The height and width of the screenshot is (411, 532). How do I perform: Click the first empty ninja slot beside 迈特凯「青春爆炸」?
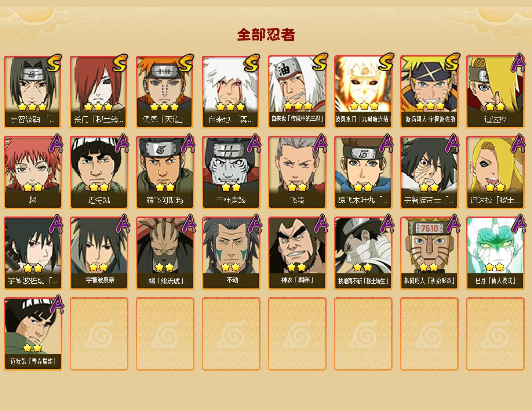tap(99, 334)
